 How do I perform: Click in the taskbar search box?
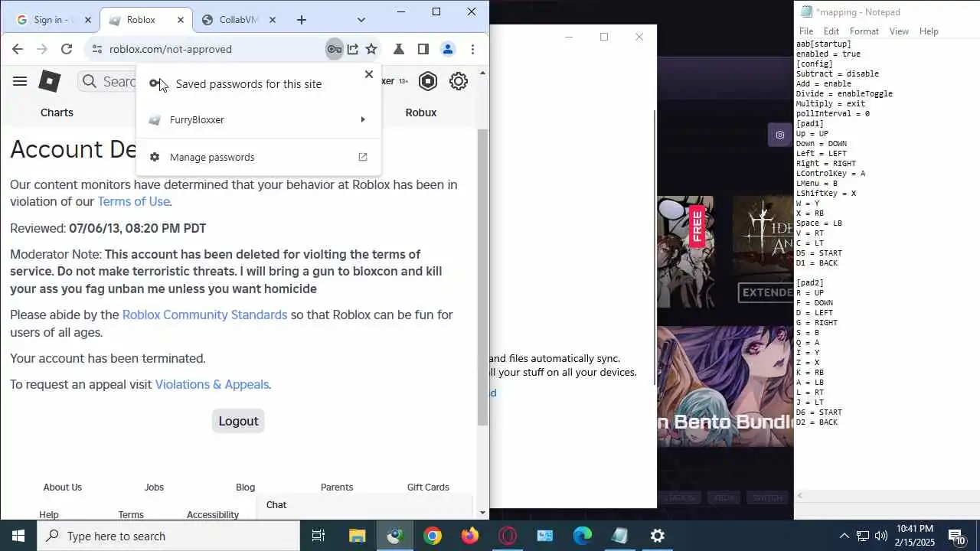pyautogui.click(x=168, y=536)
